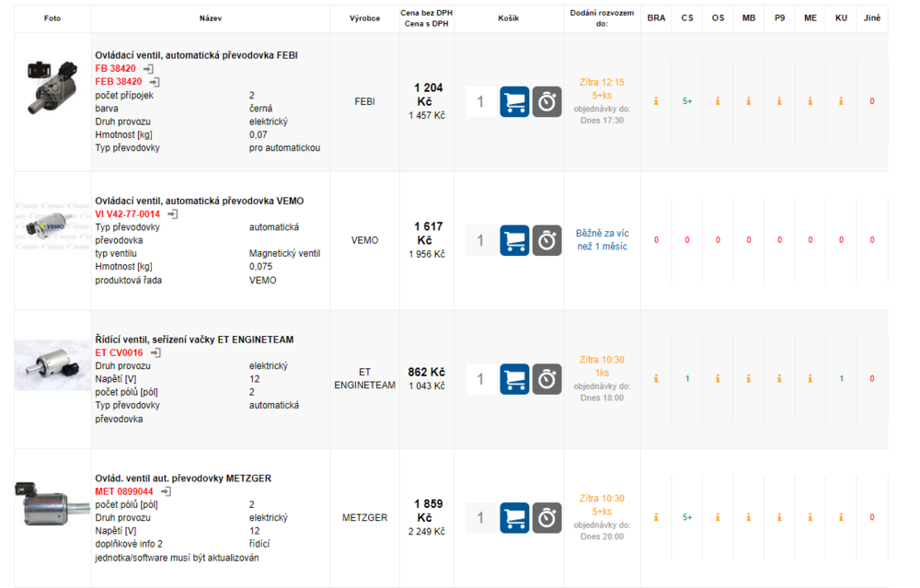This screenshot has height=588, width=920.
Task: Click price with VAT 1 457 Kč
Action: click(x=427, y=116)
